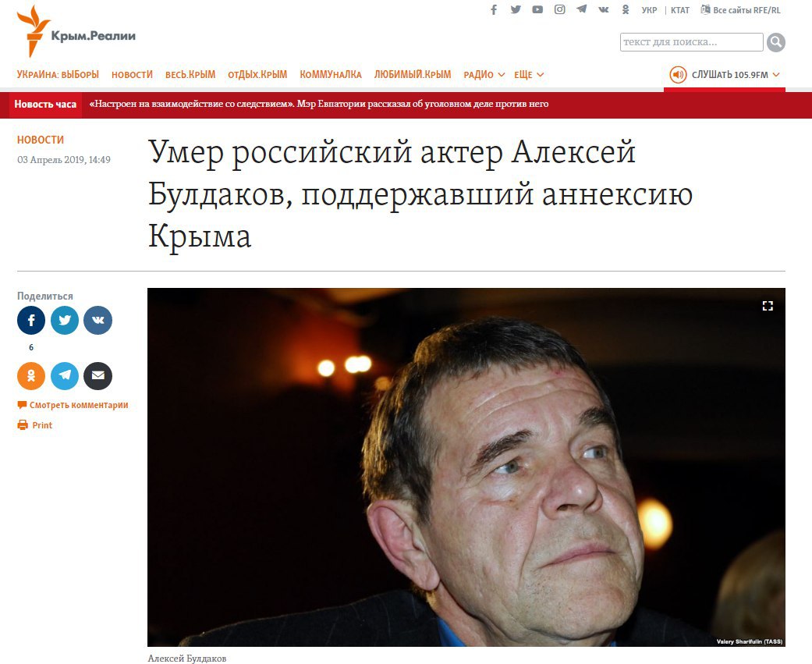This screenshot has height=664, width=812.
Task: Share via Odnoklassniki orange circle
Action: pyautogui.click(x=31, y=376)
